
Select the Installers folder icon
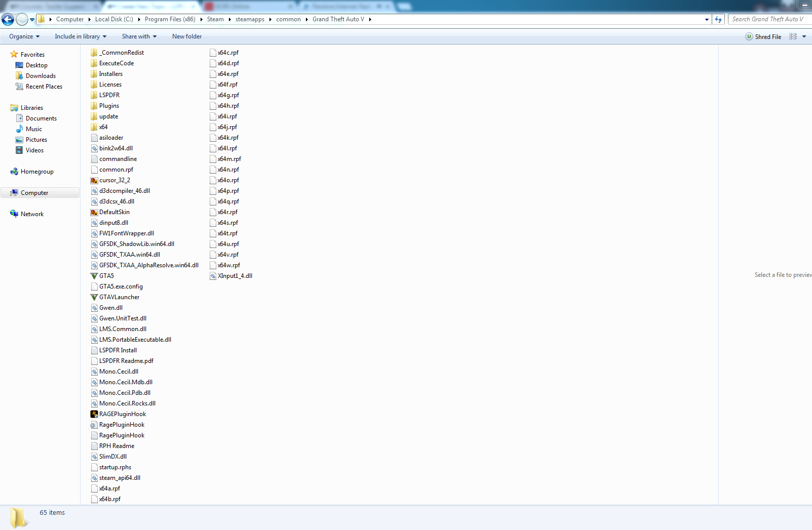click(94, 74)
